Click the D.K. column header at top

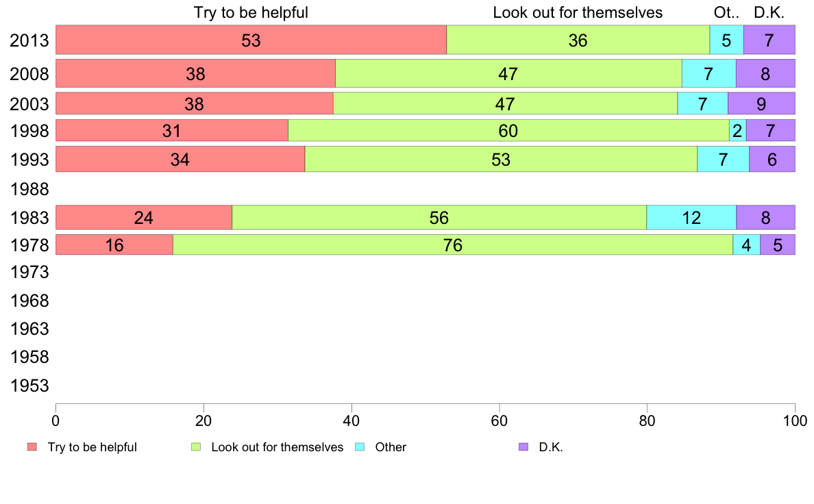click(769, 12)
